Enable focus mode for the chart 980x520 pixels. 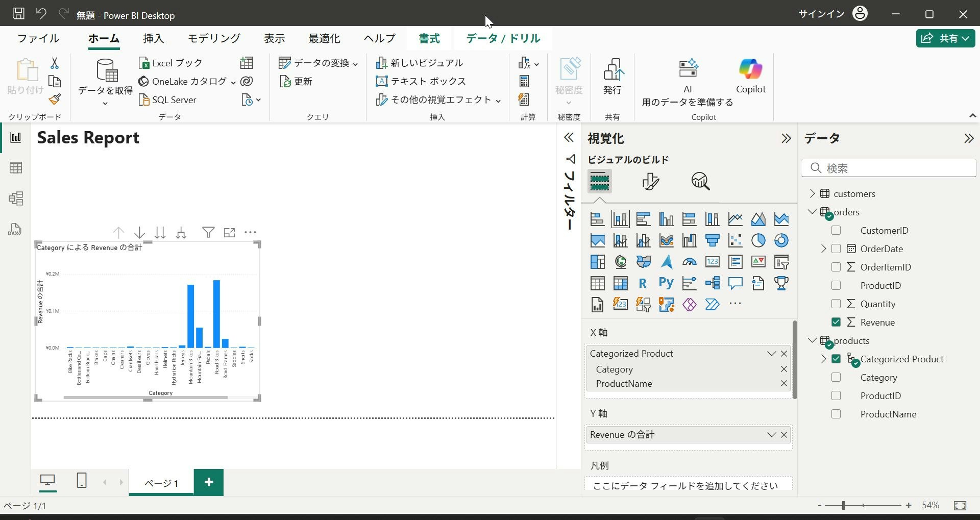[x=230, y=233]
